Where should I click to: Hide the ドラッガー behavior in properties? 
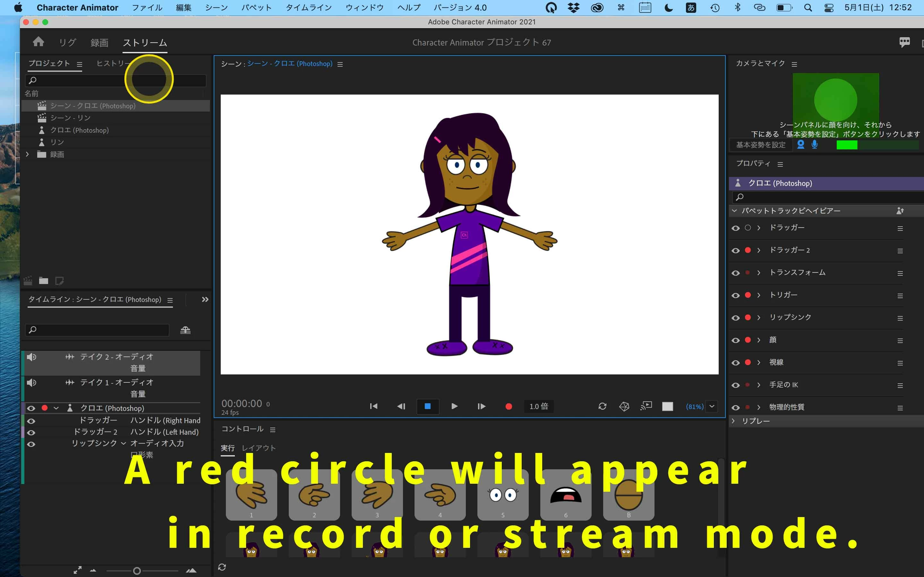coord(735,228)
